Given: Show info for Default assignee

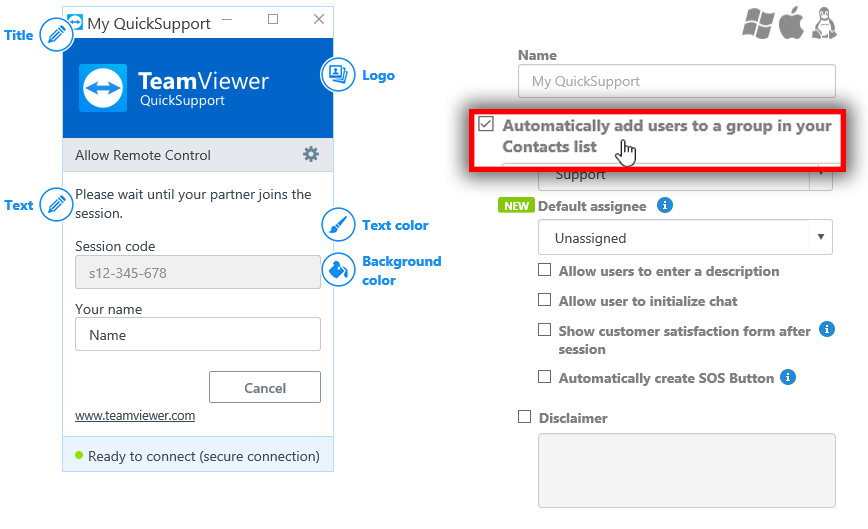Looking at the screenshot, I should (665, 205).
